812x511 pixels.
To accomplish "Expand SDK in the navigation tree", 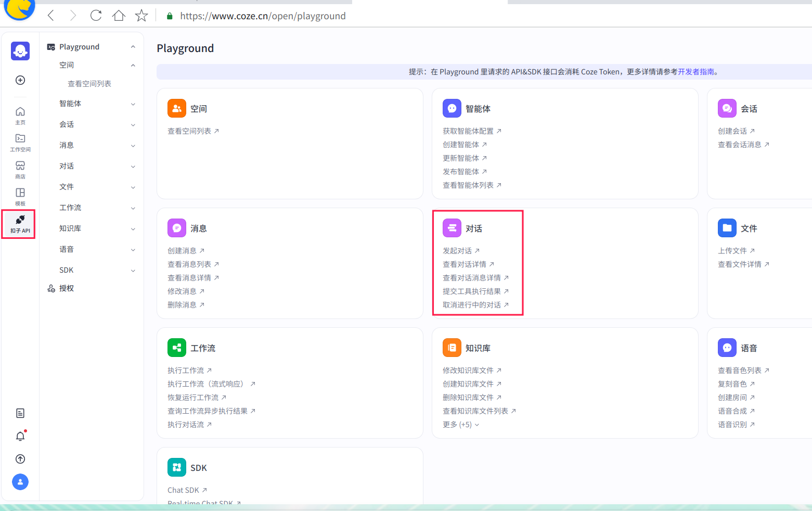I will pos(133,271).
